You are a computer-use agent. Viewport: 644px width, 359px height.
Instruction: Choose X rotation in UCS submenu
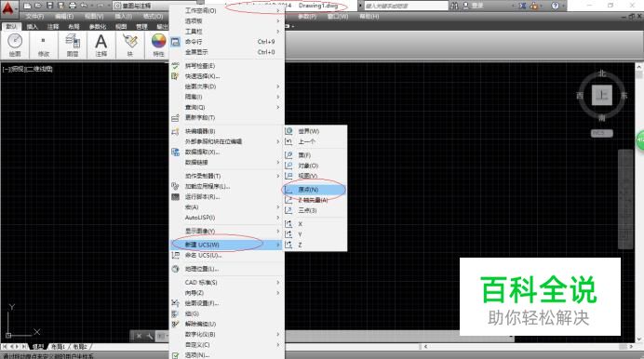click(x=315, y=224)
